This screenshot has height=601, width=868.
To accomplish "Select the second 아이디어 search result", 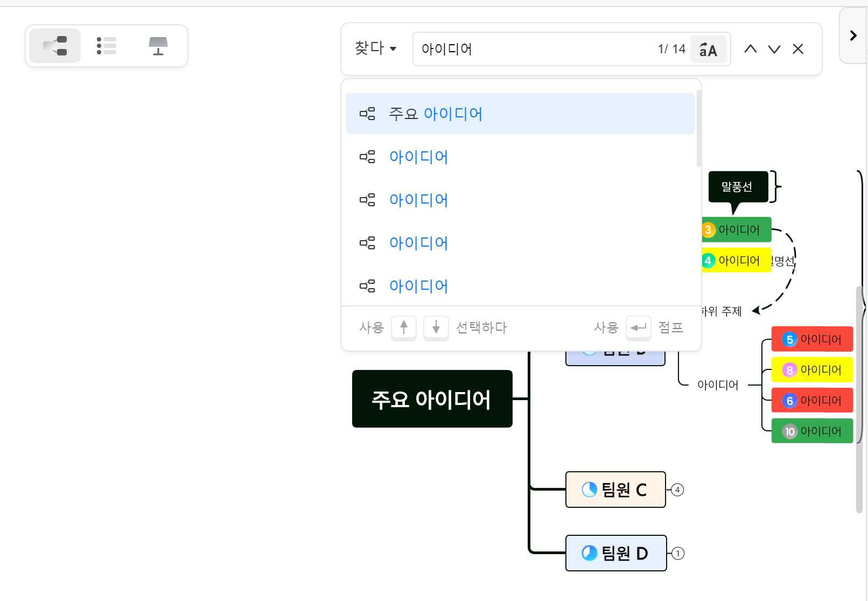I will click(x=520, y=157).
